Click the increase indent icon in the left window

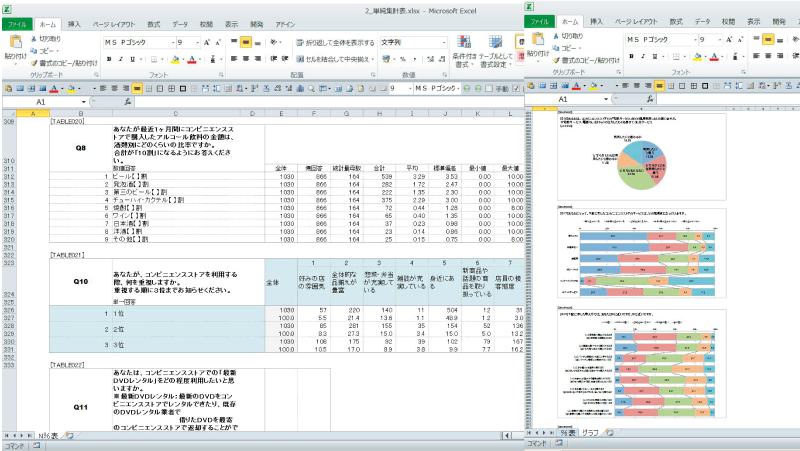(285, 59)
